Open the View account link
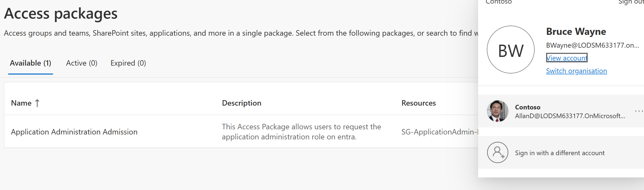 [x=566, y=58]
